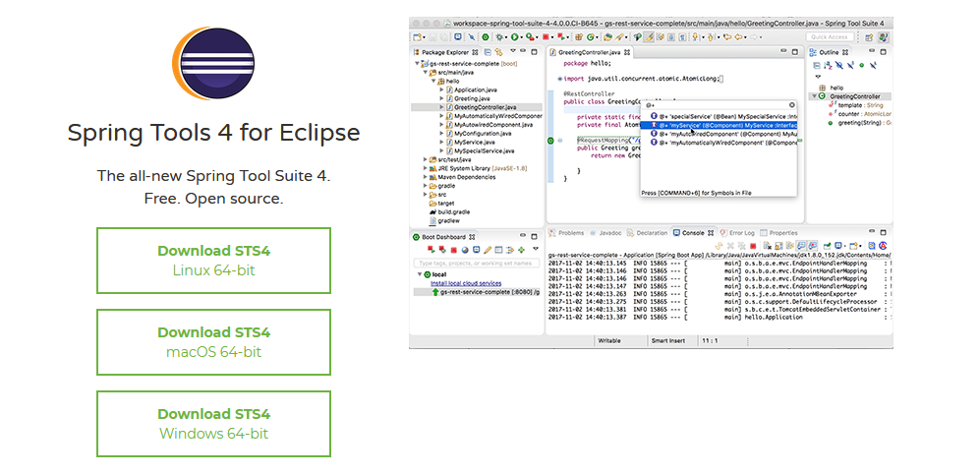Image resolution: width=980 pixels, height=475 pixels.
Task: Click the Boot Dashboard tag filter field
Action: click(x=477, y=264)
